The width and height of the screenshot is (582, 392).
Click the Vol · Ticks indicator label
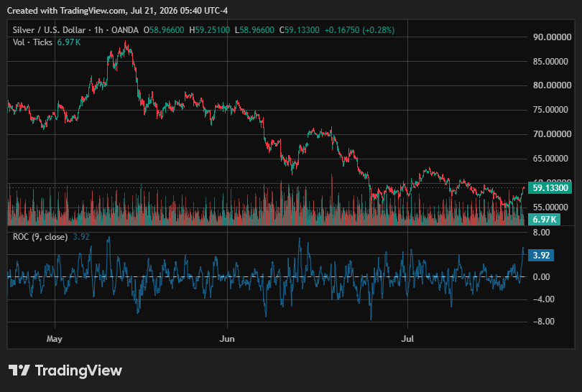point(32,42)
